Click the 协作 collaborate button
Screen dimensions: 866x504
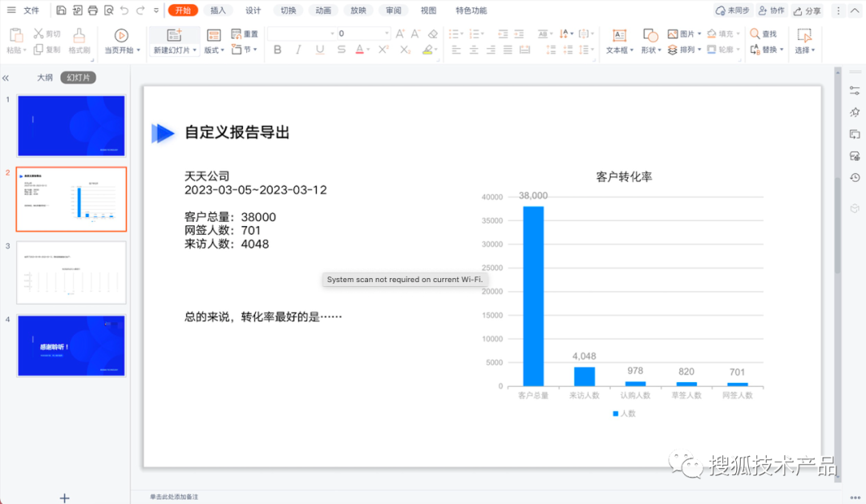pyautogui.click(x=771, y=10)
